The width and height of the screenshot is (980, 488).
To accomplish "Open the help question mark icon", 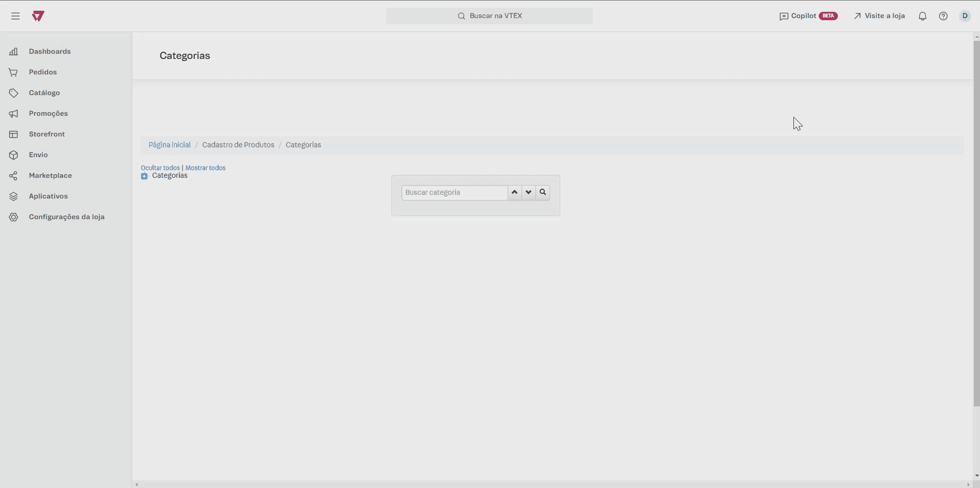I will coord(943,16).
